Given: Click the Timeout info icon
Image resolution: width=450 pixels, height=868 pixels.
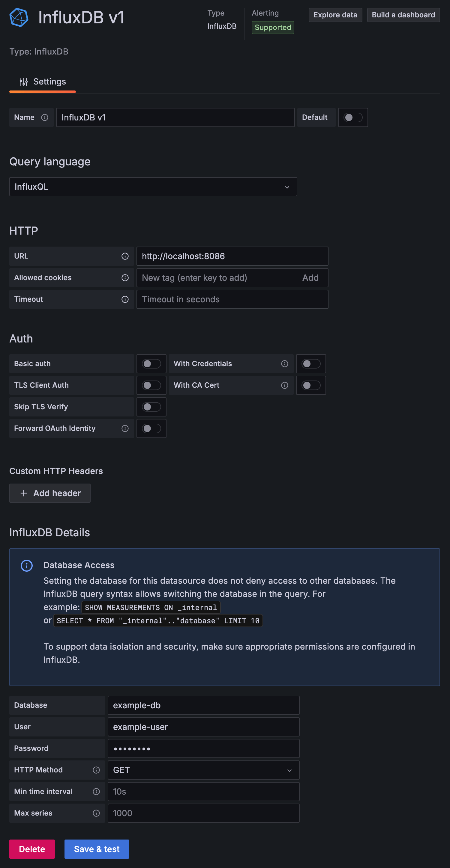Looking at the screenshot, I should (125, 299).
